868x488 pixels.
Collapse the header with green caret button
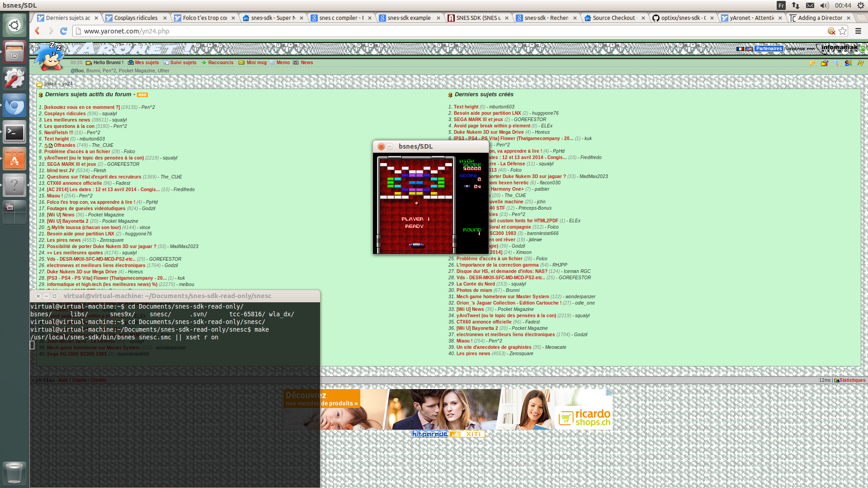pyautogui.click(x=863, y=48)
